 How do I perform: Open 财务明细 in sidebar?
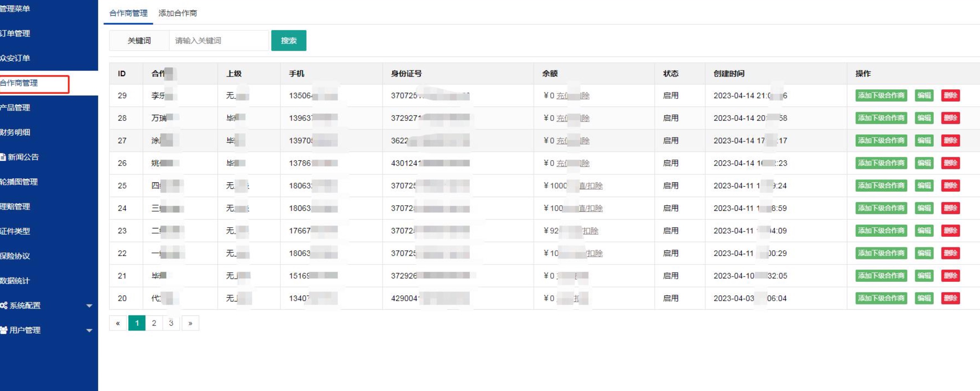coord(15,132)
